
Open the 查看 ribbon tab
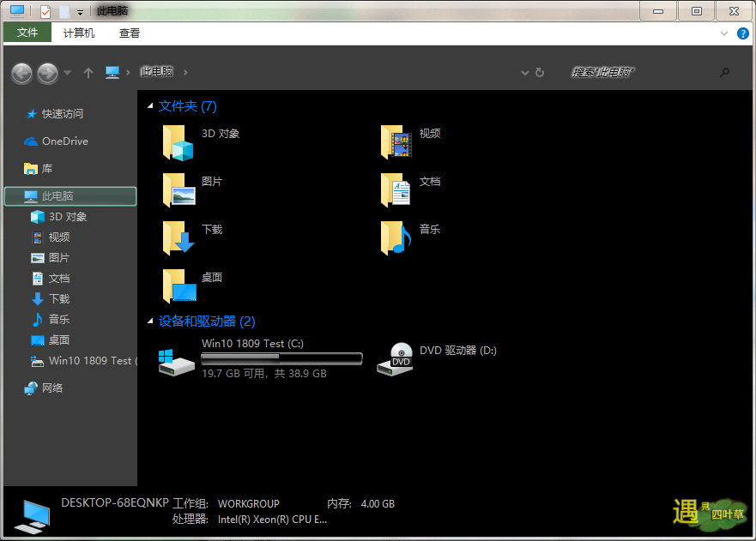tap(130, 33)
